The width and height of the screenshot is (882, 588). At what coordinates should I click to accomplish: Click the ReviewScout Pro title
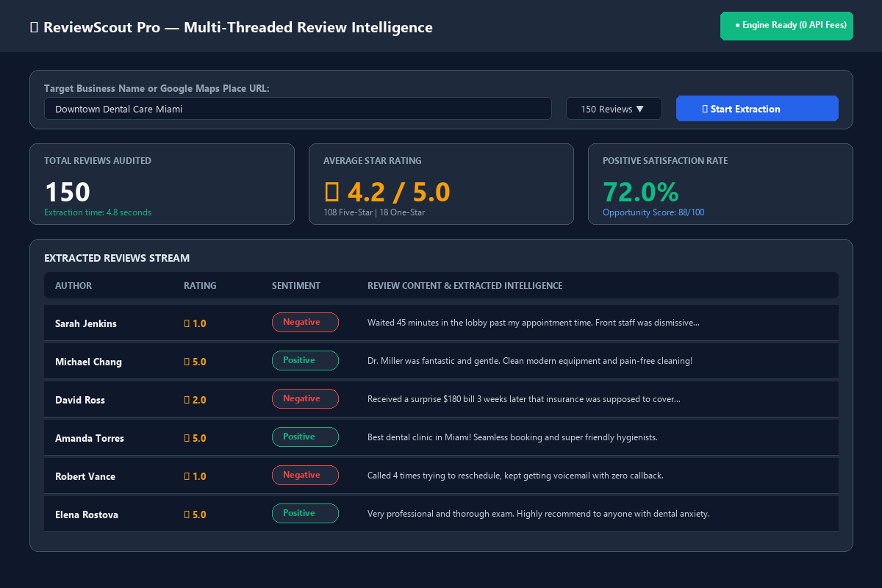(231, 28)
